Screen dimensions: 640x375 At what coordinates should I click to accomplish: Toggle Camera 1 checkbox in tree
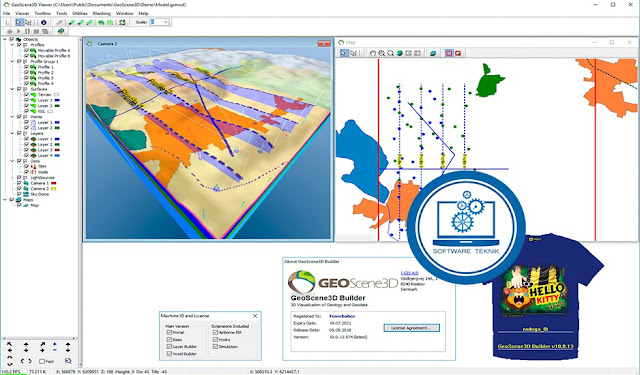[19, 183]
